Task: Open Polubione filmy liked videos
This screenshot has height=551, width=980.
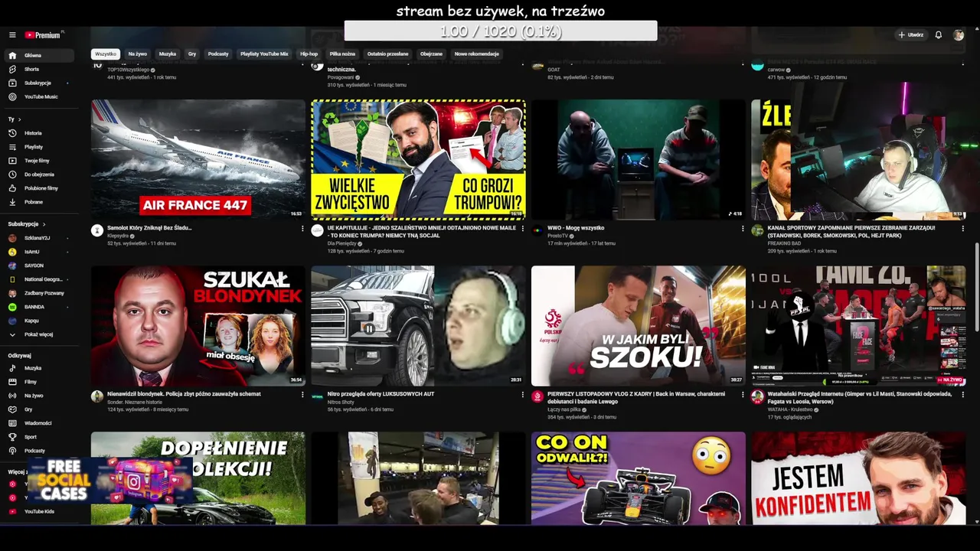Action: (38, 188)
